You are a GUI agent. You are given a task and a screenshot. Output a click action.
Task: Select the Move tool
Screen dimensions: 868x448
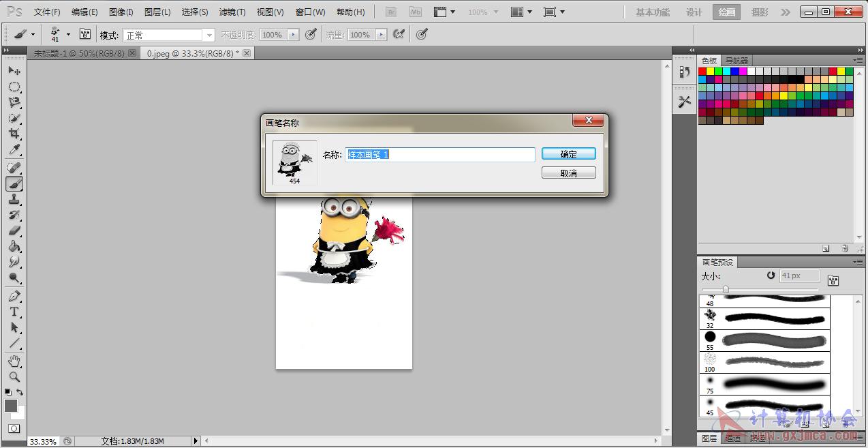(14, 71)
